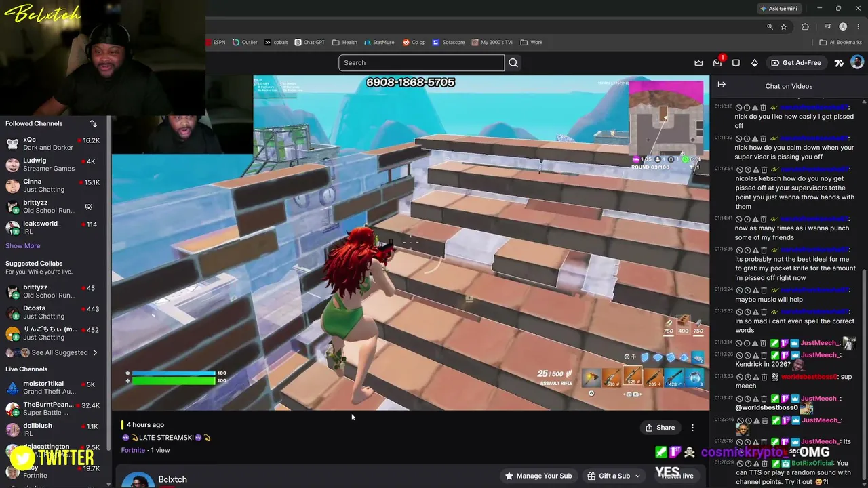Image resolution: width=868 pixels, height=488 pixels.
Task: Open Chrome profile avatar
Action: tap(843, 26)
